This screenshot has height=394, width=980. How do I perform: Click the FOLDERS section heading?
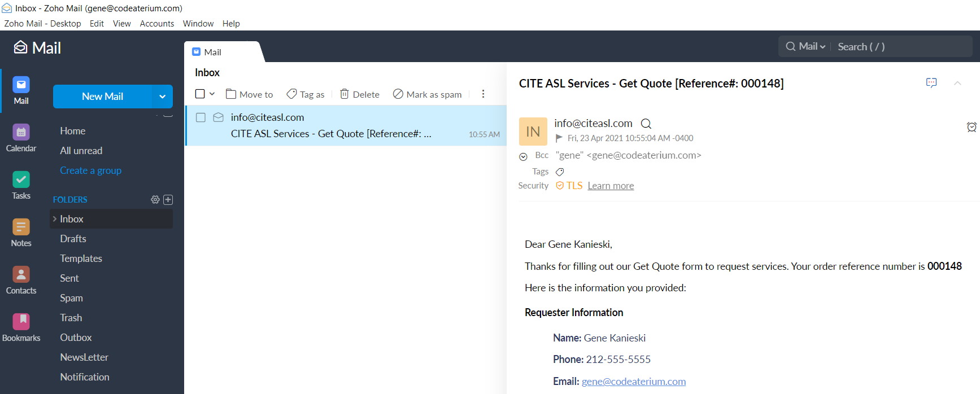(70, 199)
